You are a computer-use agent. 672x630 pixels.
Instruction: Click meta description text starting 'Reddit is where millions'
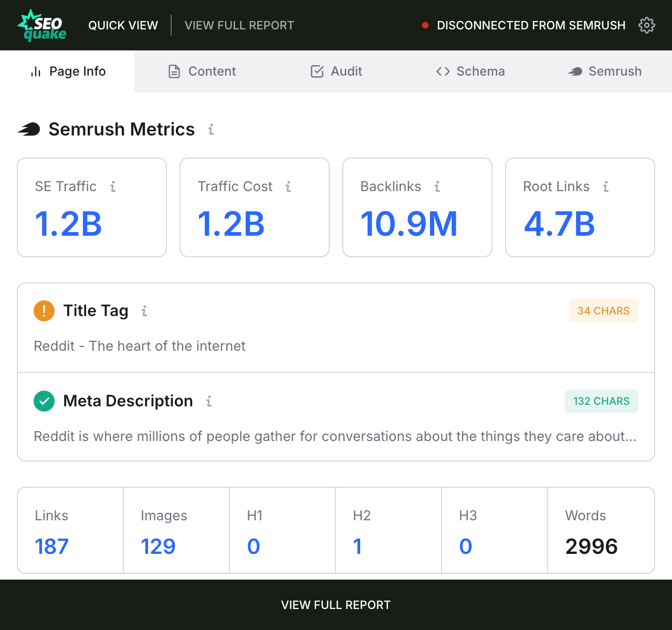335,436
